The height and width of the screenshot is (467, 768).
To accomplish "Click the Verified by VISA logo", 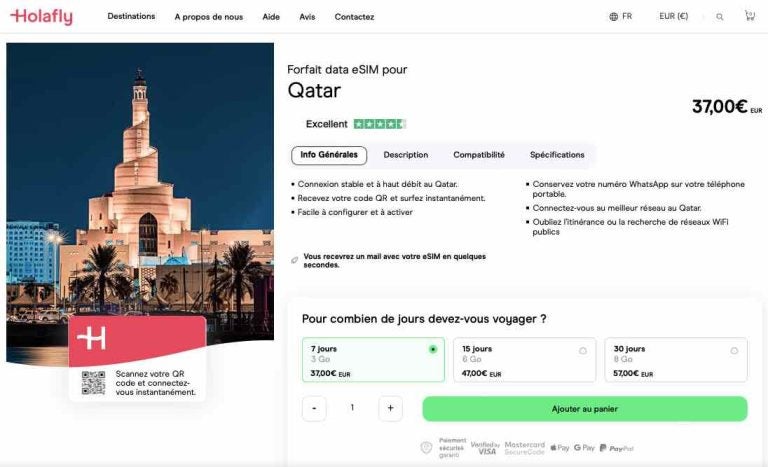I will [x=485, y=448].
